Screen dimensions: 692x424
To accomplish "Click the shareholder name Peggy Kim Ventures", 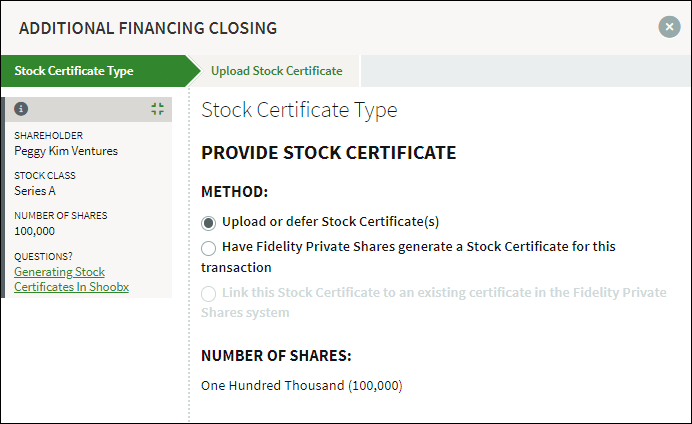I will point(66,151).
